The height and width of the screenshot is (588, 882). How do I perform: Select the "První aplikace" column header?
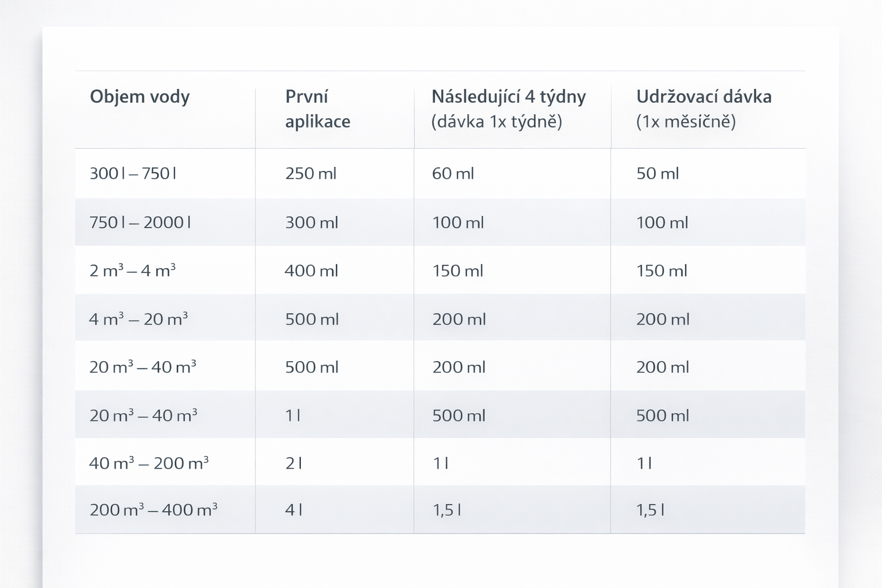point(318,109)
